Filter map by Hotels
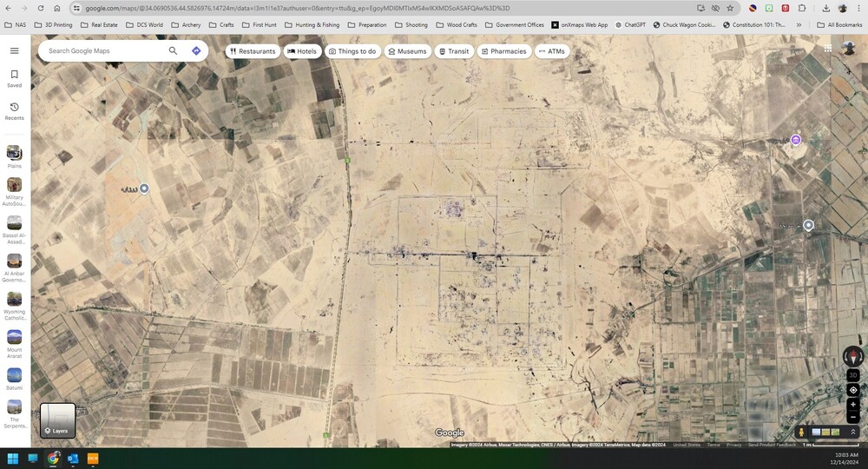Screen dimensions: 868x469 click(302, 51)
